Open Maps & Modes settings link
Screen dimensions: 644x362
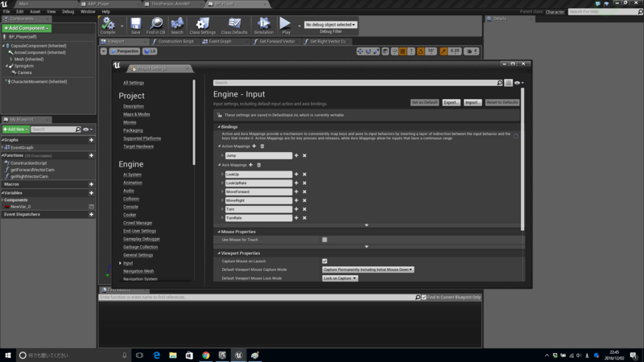click(136, 114)
